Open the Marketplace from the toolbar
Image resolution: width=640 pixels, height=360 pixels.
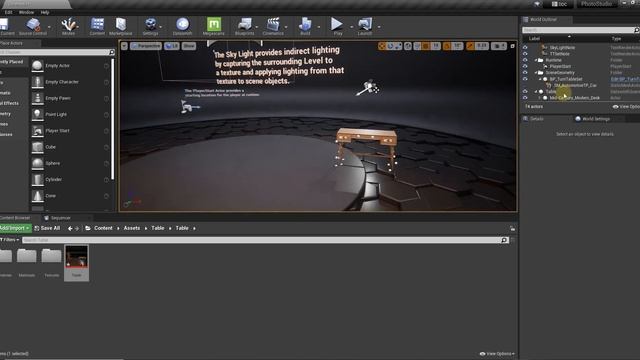point(120,26)
